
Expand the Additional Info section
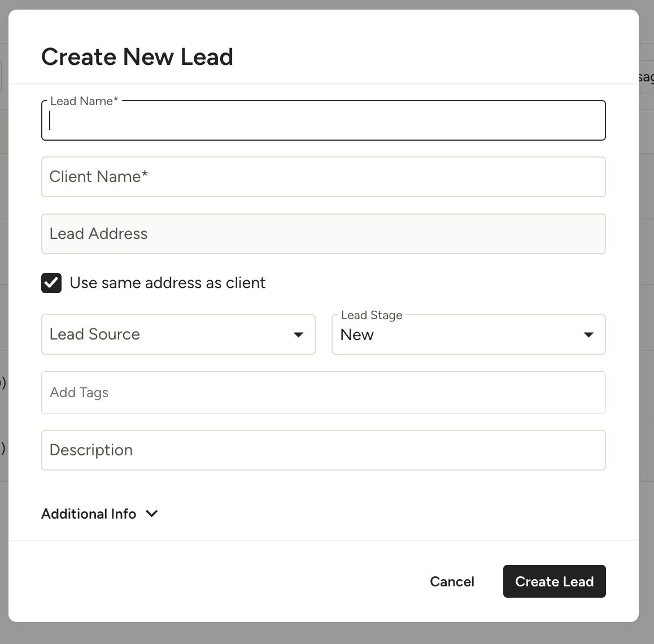[99, 514]
